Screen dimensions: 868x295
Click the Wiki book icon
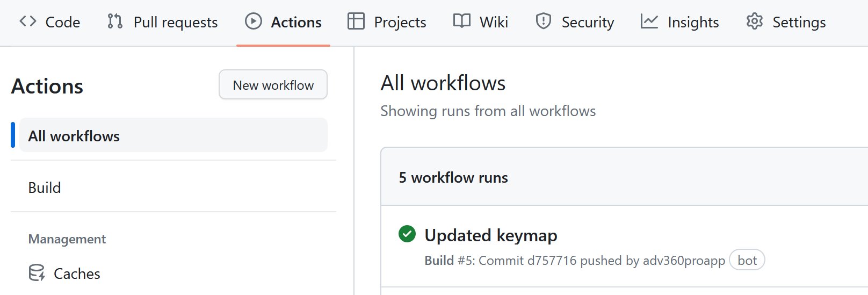point(462,21)
